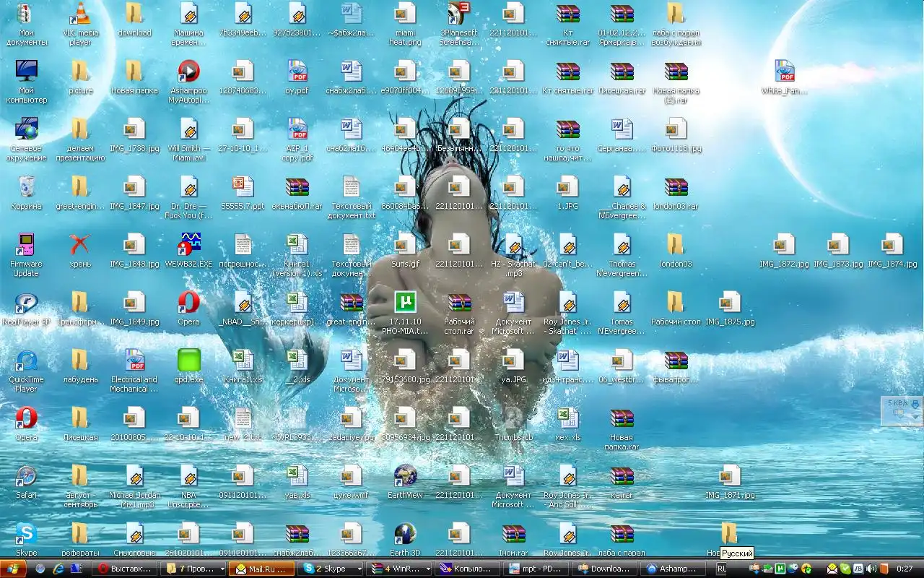Viewport: 924px width, 578px height.
Task: Open the Firmware Update shortcut
Action: [x=27, y=245]
